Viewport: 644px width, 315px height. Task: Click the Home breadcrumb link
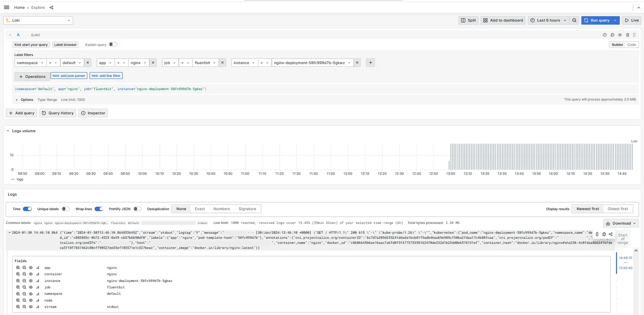coord(19,8)
